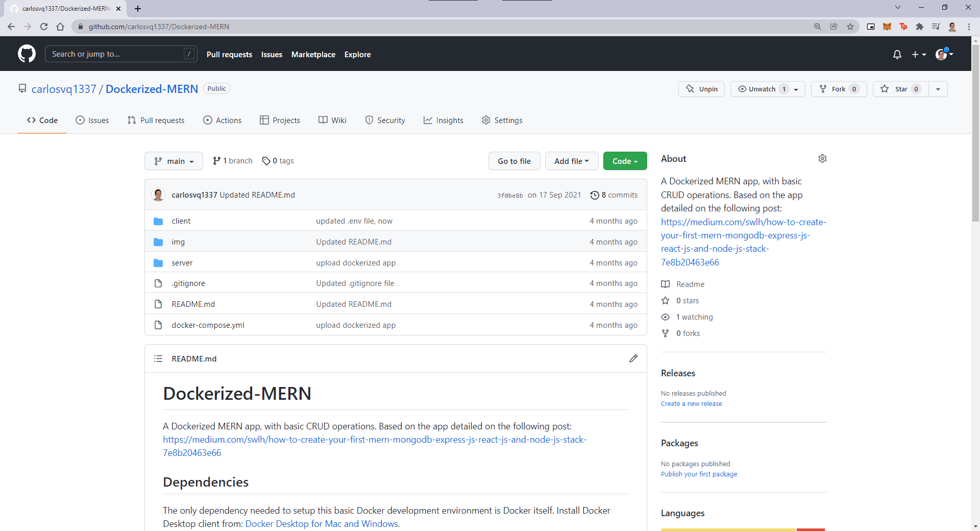Expand the Star lists dropdown arrow
The image size is (980, 531).
(x=938, y=89)
